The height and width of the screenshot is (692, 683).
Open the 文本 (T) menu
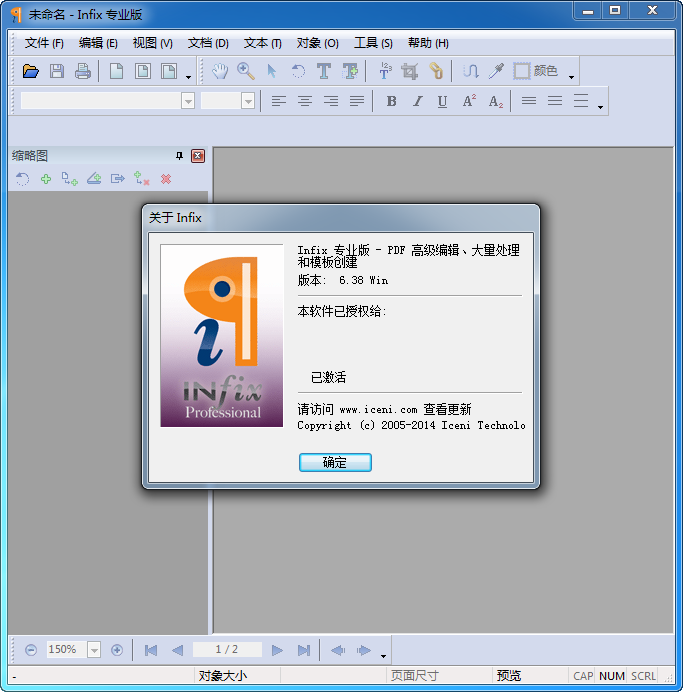point(263,43)
